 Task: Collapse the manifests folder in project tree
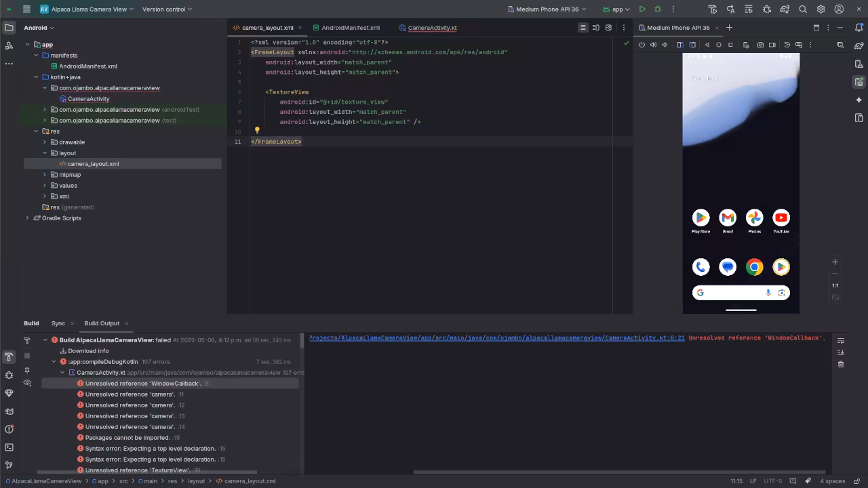tap(37, 56)
